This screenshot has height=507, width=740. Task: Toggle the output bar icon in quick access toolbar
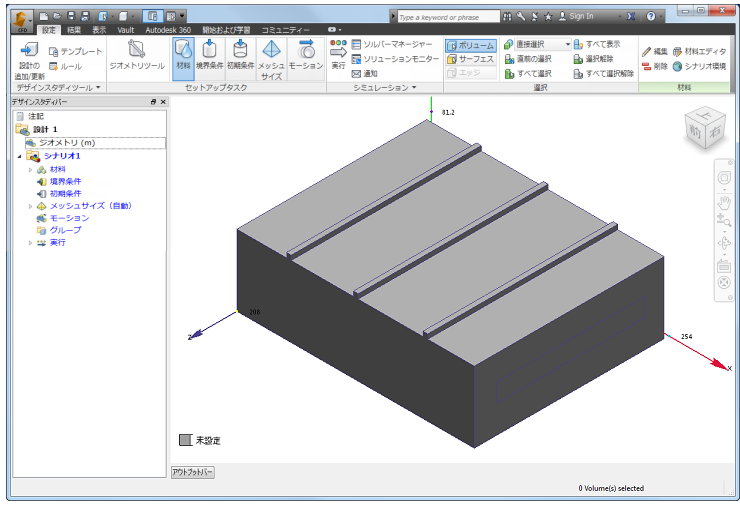[x=170, y=17]
